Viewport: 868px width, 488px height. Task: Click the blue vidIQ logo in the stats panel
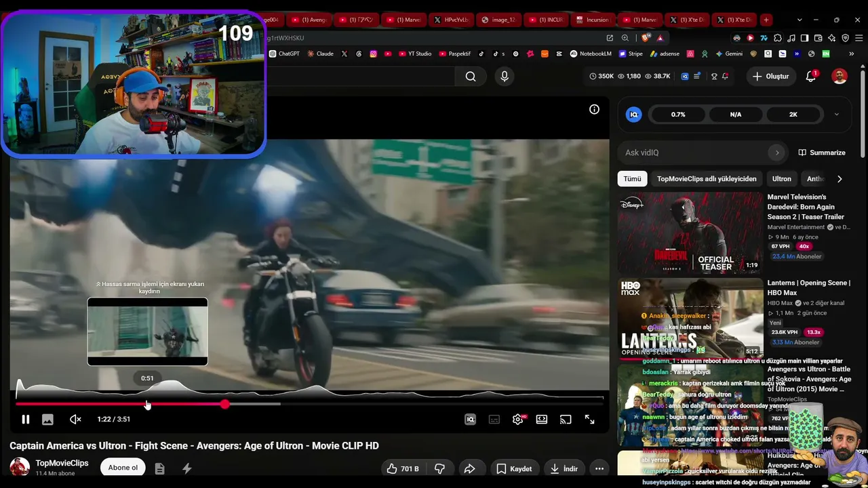(x=633, y=115)
